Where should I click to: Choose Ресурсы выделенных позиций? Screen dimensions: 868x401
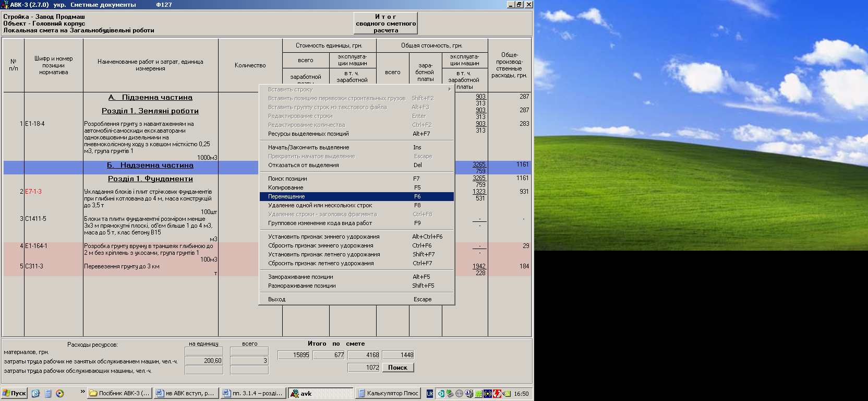point(357,134)
